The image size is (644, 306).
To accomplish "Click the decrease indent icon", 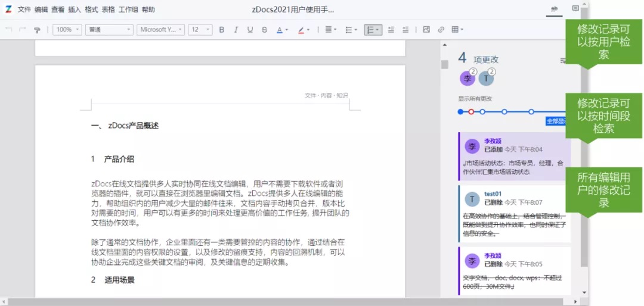I will (x=391, y=30).
